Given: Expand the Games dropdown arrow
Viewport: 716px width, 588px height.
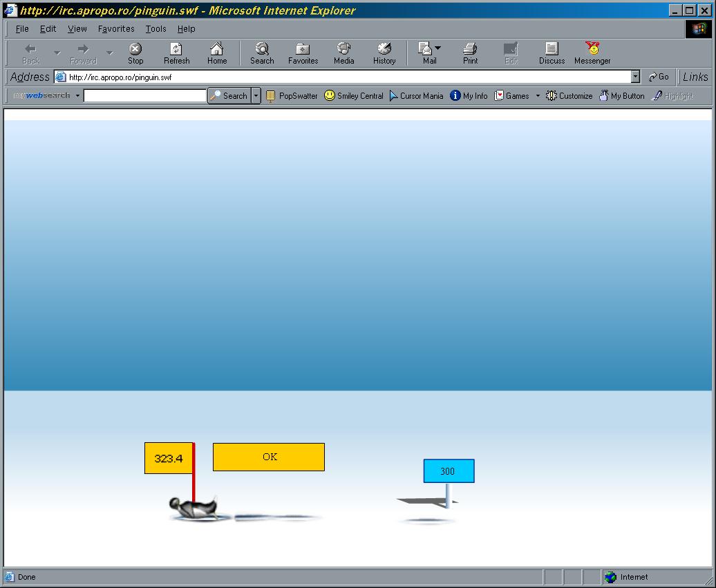Looking at the screenshot, I should (538, 96).
